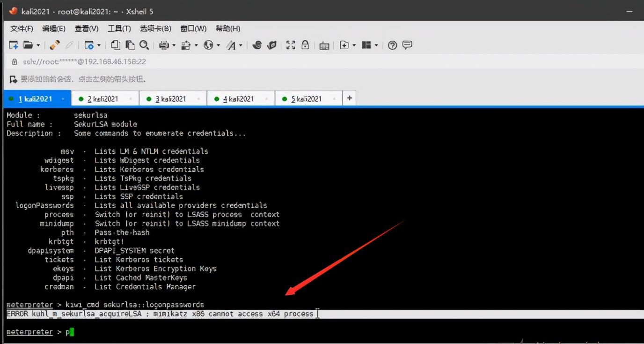Click the lock icon in the address bar

pyautogui.click(x=14, y=61)
